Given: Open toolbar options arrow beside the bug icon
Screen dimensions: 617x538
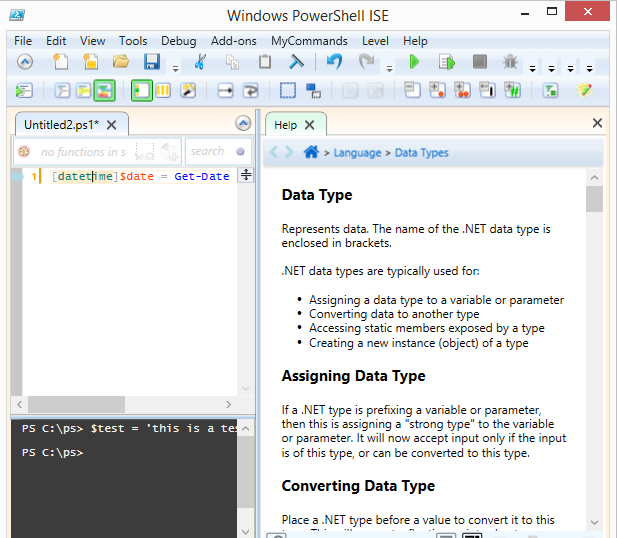Looking at the screenshot, I should (x=532, y=69).
